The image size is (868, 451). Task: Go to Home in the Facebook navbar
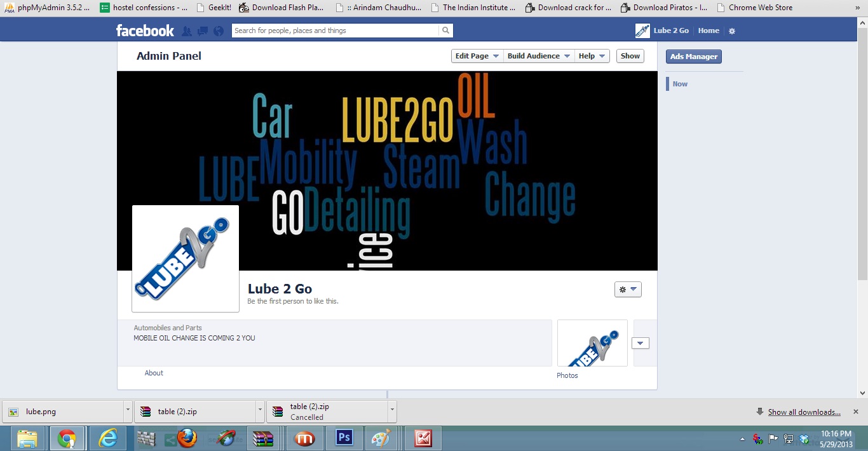(708, 30)
